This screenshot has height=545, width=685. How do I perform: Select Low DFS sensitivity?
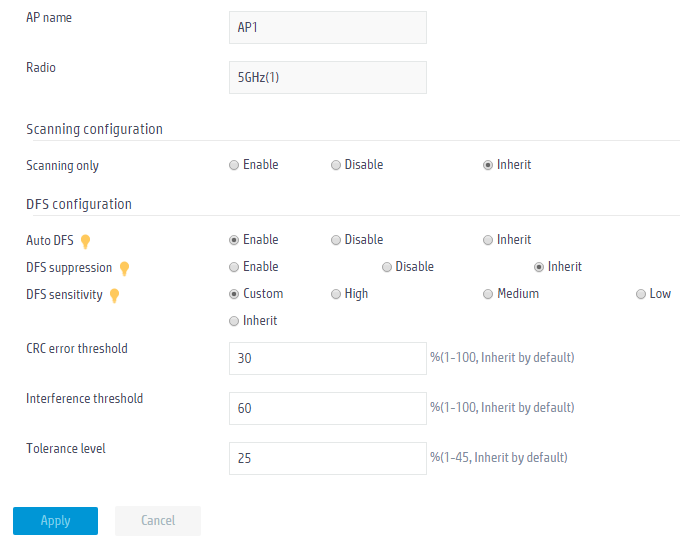(640, 294)
